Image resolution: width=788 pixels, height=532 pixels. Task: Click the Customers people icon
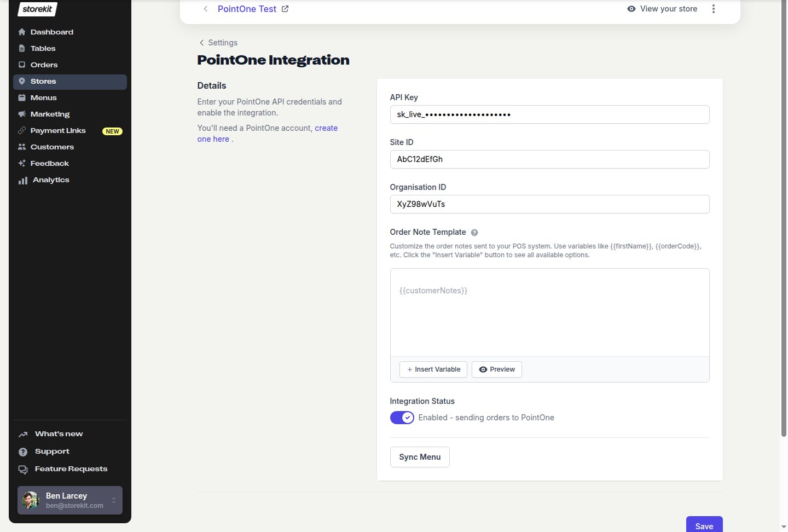coord(22,147)
